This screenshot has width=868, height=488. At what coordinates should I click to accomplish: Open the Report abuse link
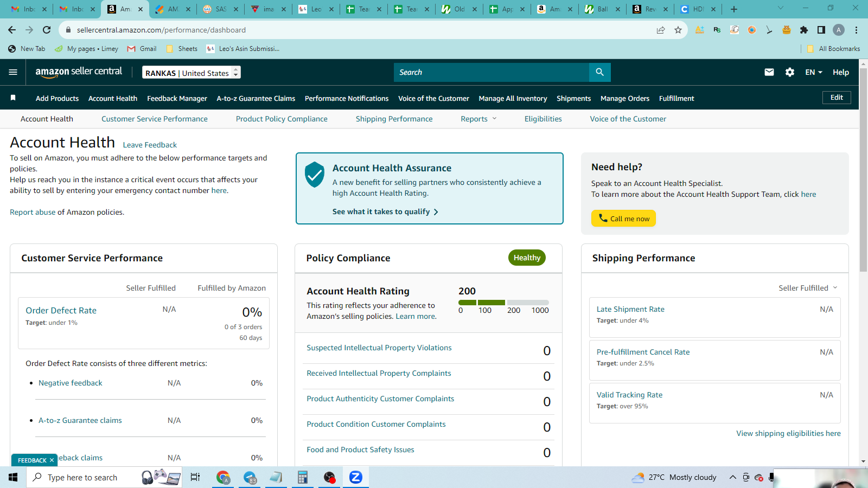tap(33, 212)
